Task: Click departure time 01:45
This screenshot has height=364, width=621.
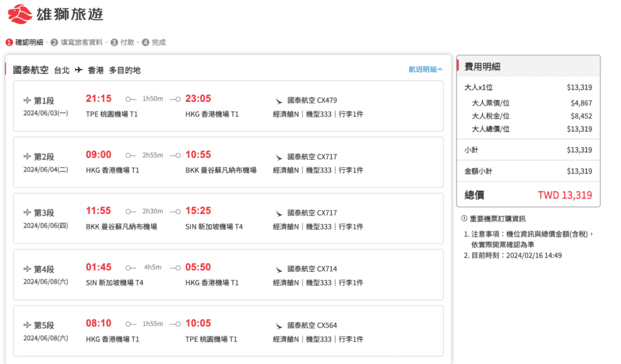Action: [99, 267]
